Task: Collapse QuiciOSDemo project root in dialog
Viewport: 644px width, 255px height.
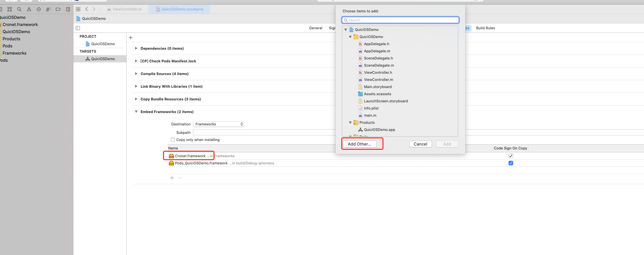Action: 346,30
